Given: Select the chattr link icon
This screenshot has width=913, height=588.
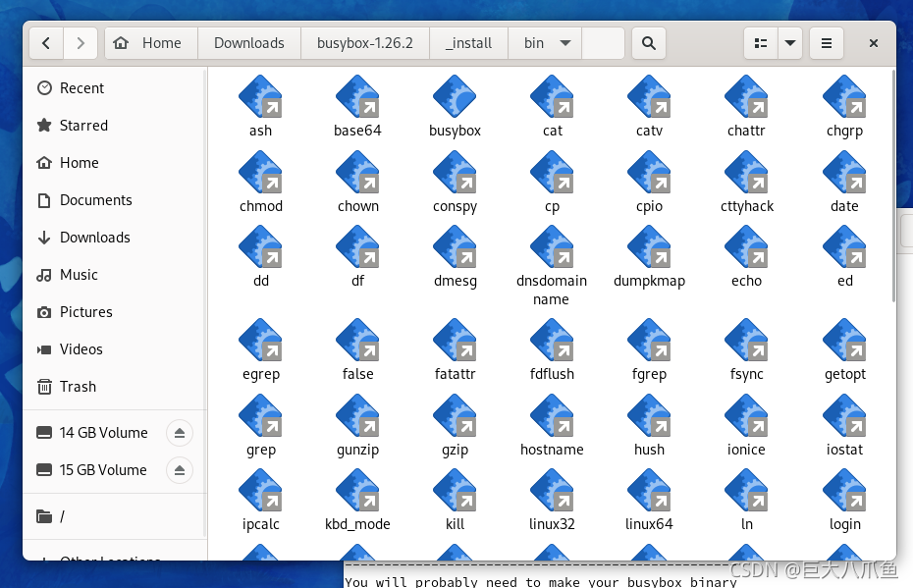Looking at the screenshot, I should point(746,96).
